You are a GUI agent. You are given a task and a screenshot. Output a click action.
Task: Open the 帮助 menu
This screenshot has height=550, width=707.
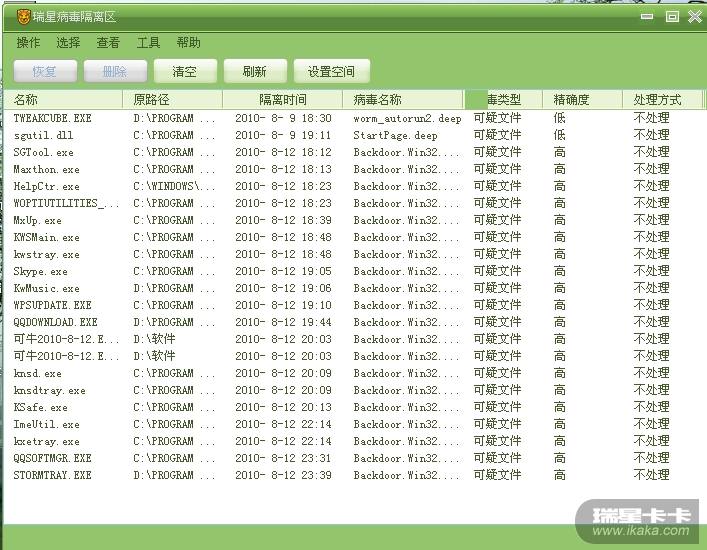point(188,43)
